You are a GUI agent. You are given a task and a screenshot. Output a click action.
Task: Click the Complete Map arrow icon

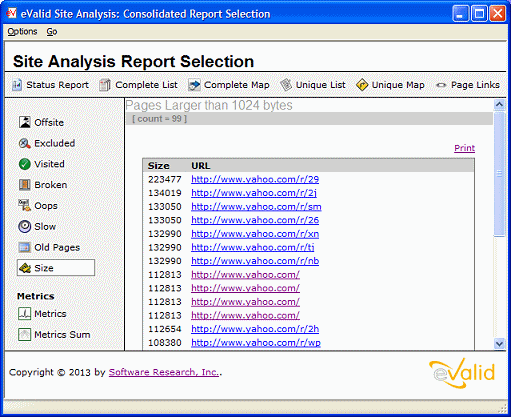pyautogui.click(x=194, y=85)
